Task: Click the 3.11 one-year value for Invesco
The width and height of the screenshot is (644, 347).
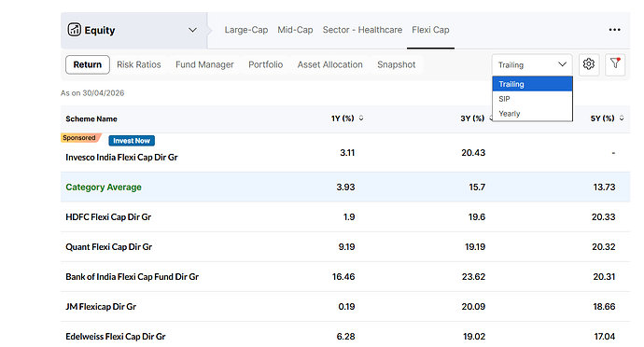Action: point(347,153)
